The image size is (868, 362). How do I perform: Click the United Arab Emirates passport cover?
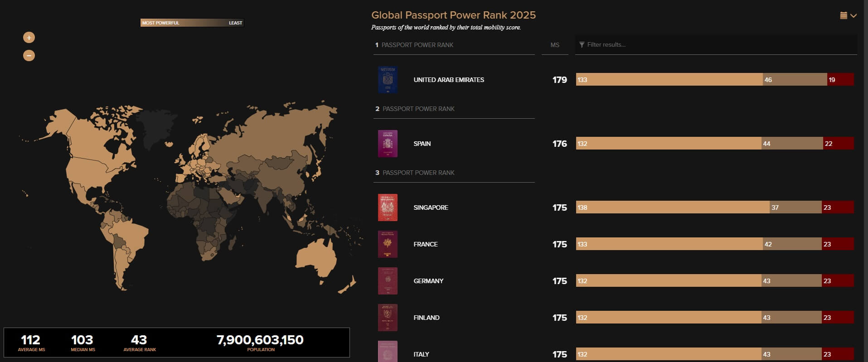pos(388,80)
